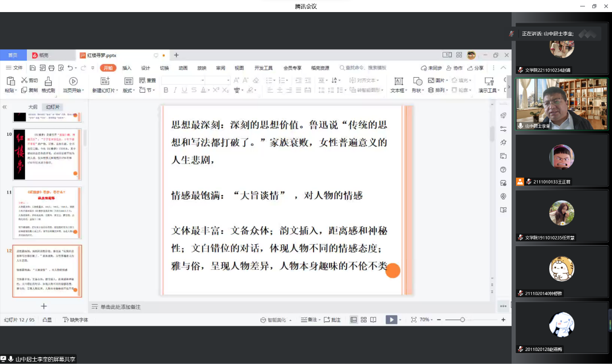Click the 分享 share button
The width and height of the screenshot is (612, 364).
click(x=475, y=68)
